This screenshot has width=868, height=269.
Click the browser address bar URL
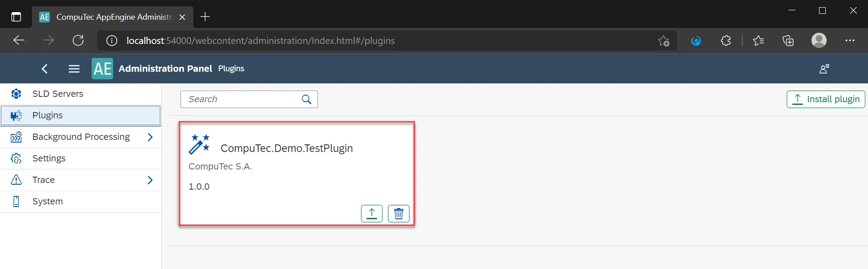(260, 41)
